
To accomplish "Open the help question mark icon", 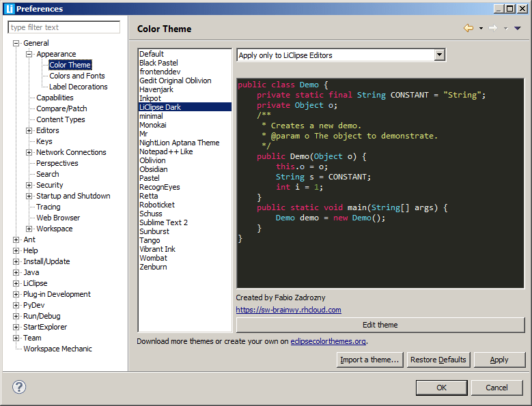I will [19, 387].
